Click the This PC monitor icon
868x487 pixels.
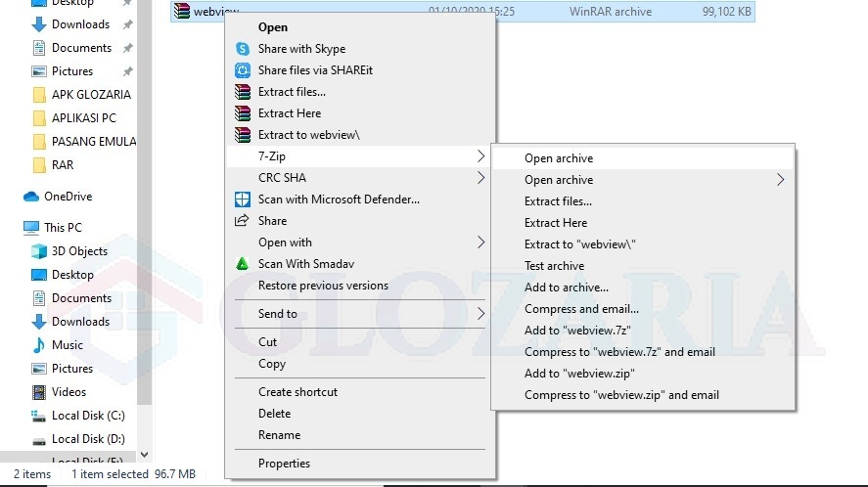point(31,228)
